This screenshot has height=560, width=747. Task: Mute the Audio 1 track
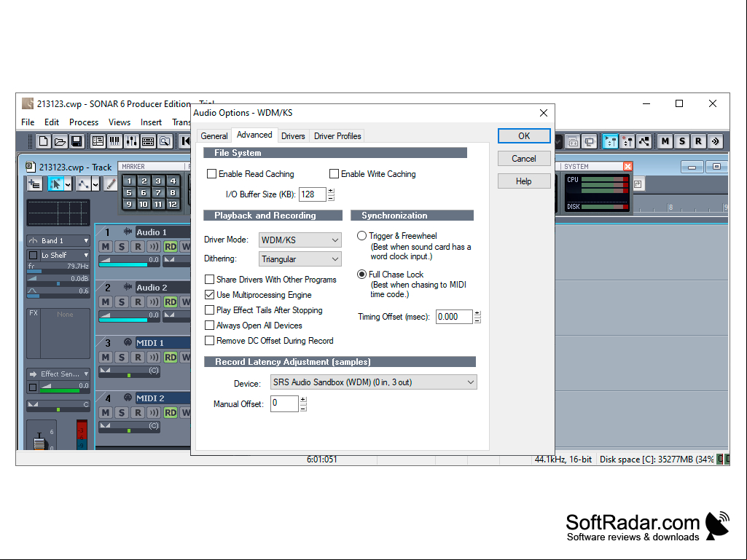(106, 247)
